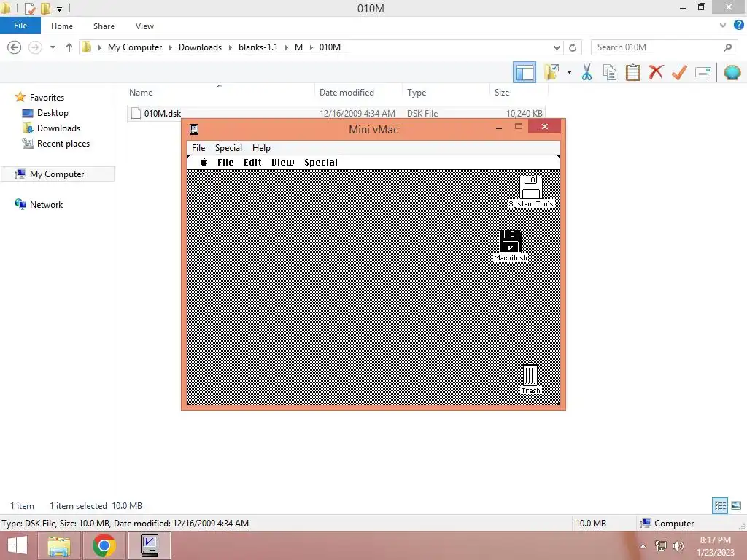Open Chrome from the taskbar
This screenshot has height=560, width=747.
click(x=104, y=545)
